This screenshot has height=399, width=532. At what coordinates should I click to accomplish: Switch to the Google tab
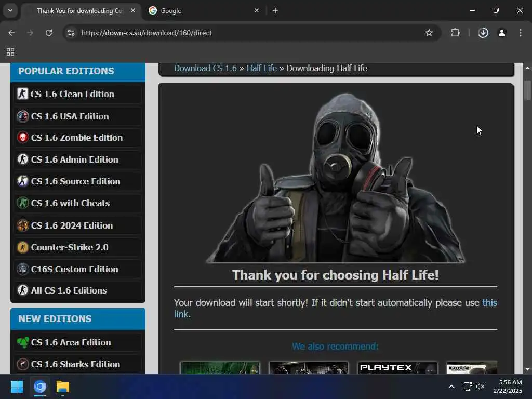coord(204,11)
